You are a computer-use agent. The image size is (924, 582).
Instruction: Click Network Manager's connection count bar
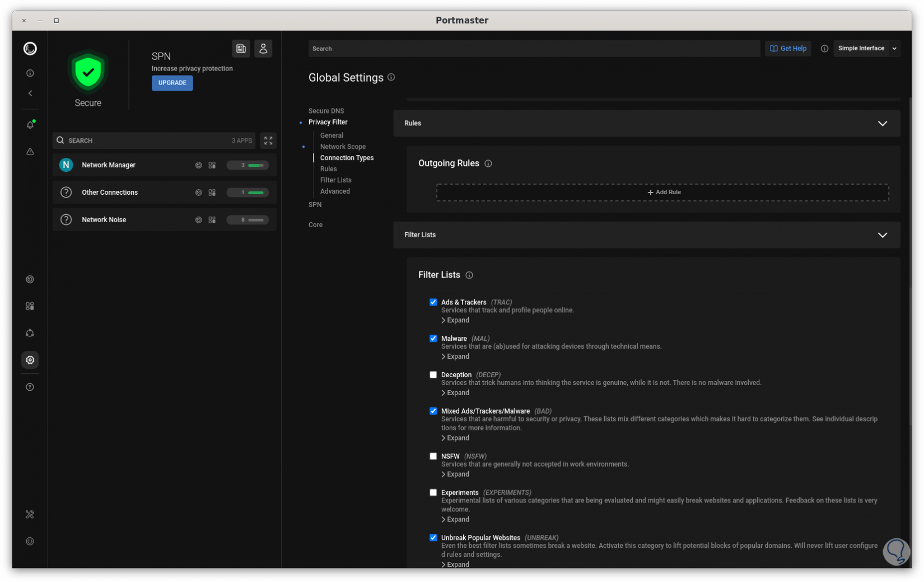(248, 165)
